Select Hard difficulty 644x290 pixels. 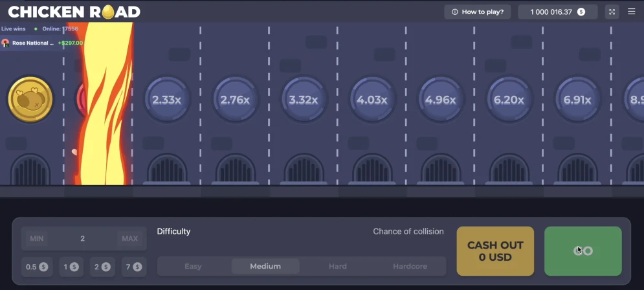coord(338,266)
